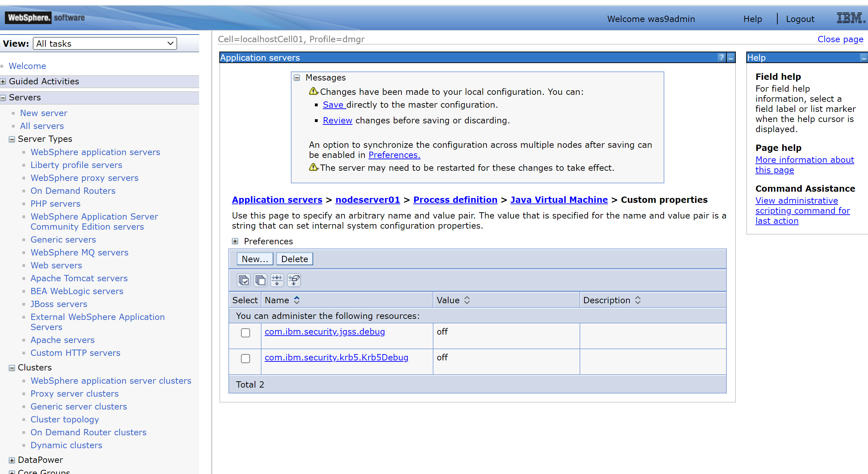Open the Welcome navigation item
This screenshot has height=474, width=868.
click(27, 66)
